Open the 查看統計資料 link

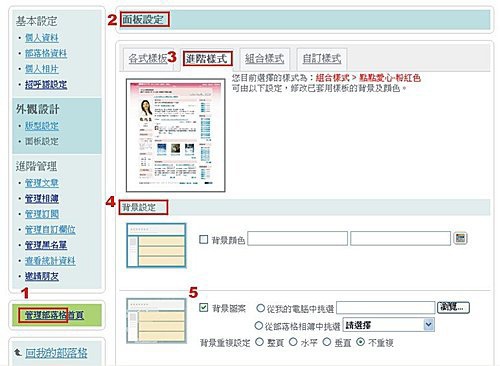click(50, 261)
